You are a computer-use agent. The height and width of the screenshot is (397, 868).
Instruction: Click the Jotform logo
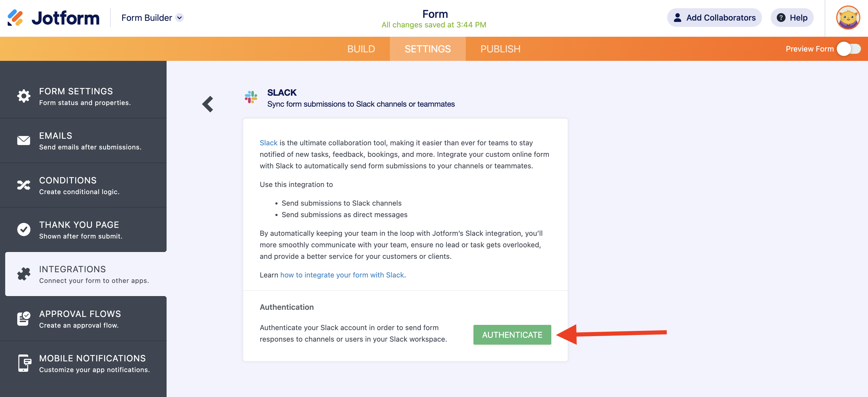coord(54,18)
